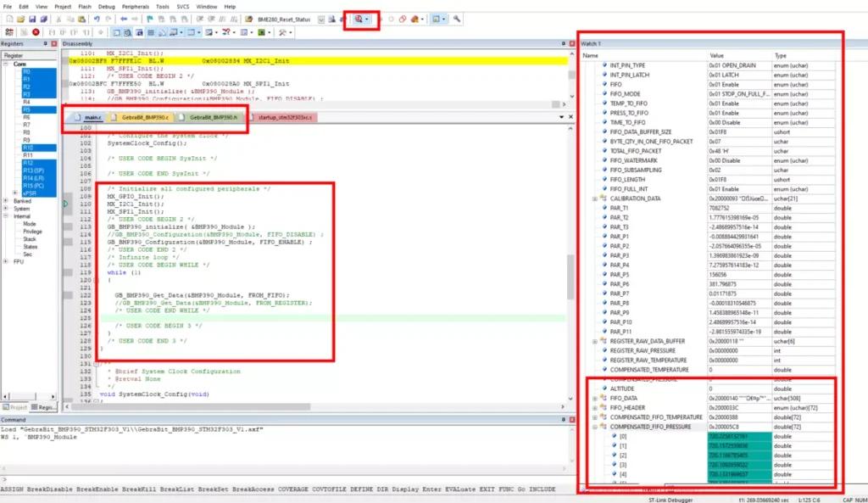Screen dimensions: 868x503
Task: Click the Undo arrow icon
Action: coord(97,20)
